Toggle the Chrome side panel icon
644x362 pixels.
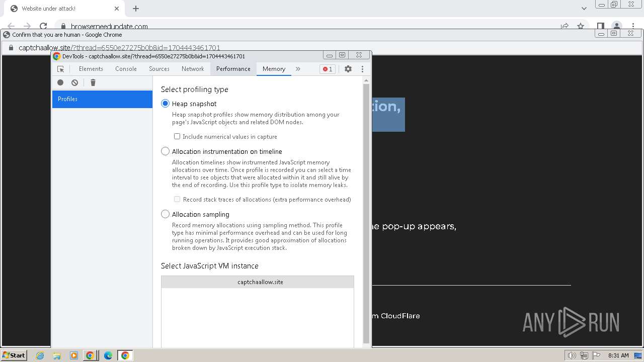pos(600,26)
